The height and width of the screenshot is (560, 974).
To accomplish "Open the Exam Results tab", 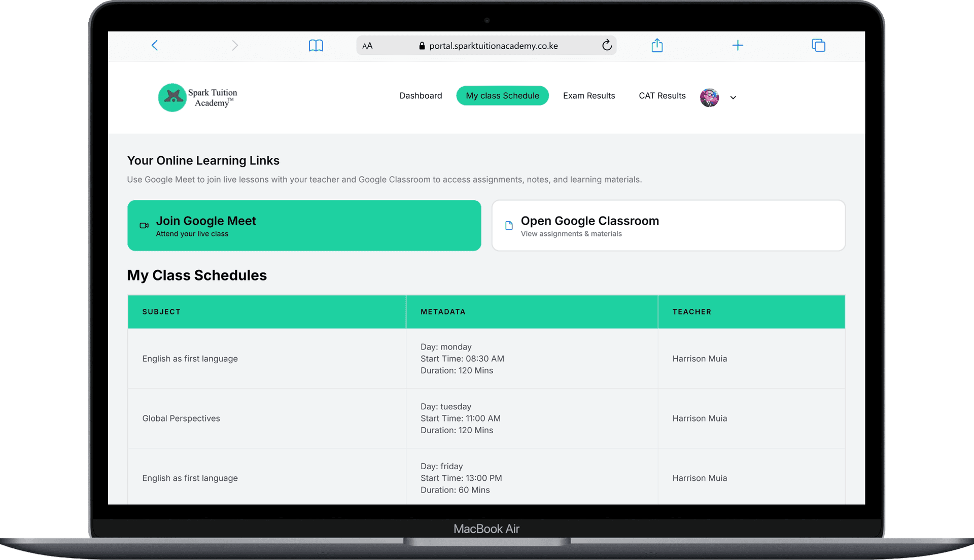I will 589,96.
